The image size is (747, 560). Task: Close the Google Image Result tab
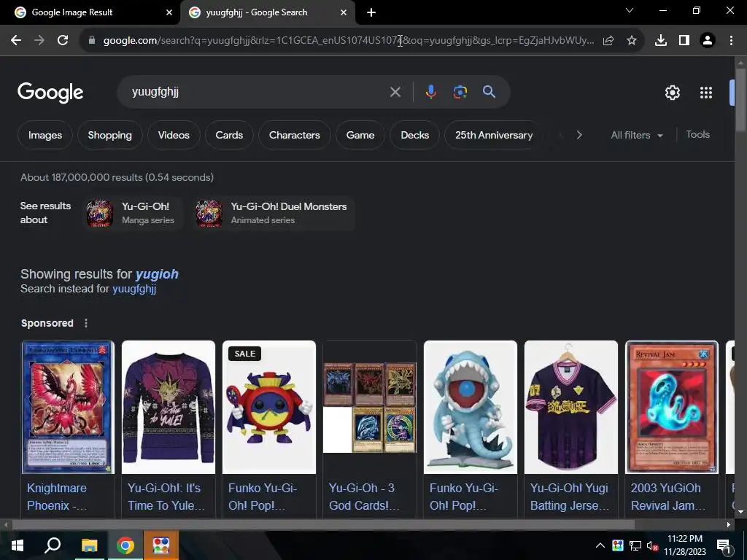coord(169,12)
